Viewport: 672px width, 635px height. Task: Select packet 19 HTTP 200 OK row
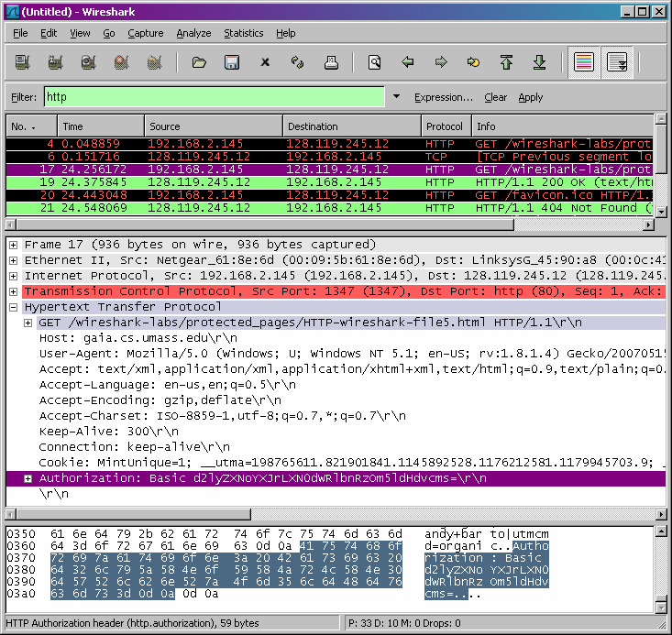coord(330,182)
